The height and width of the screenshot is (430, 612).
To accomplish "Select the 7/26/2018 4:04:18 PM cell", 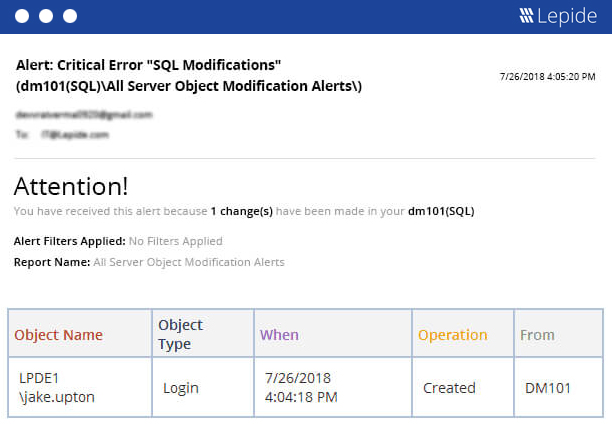I will point(333,387).
